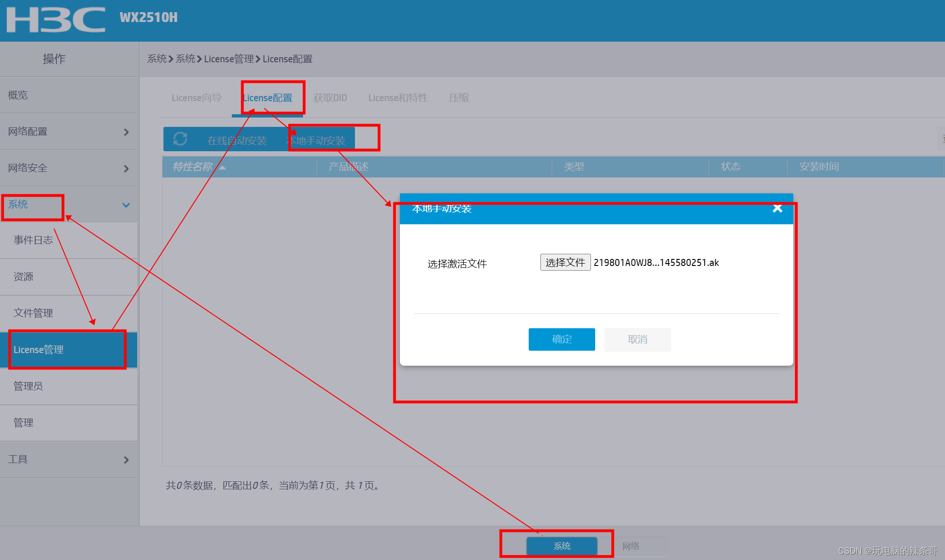Open 文件管理 submenu item
Screen dimensions: 945x560
click(69, 313)
